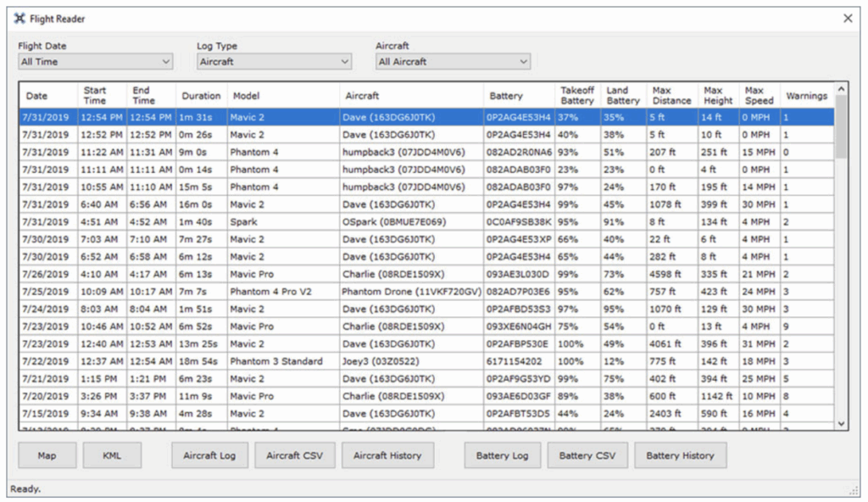Screen dimensions: 868x502
Task: Sort by the Battery column header
Action: click(520, 95)
